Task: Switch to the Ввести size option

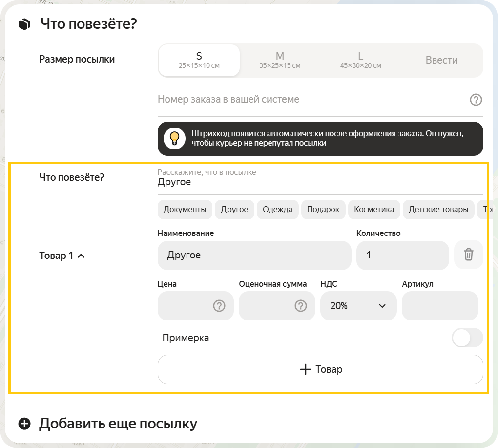Action: point(442,60)
